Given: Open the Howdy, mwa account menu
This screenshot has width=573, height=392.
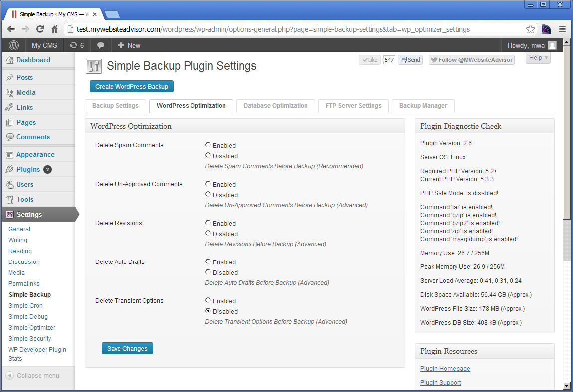Looking at the screenshot, I should [532, 45].
